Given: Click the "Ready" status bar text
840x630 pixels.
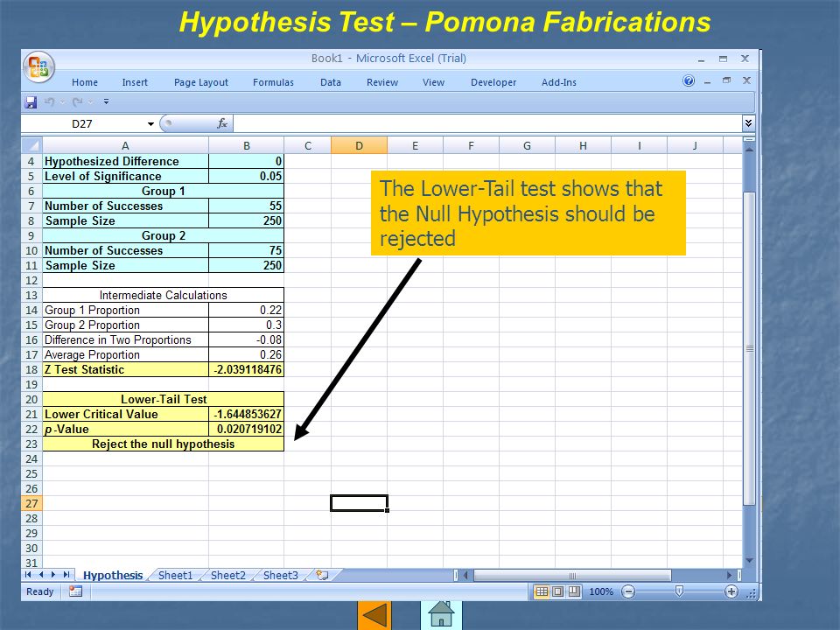Looking at the screenshot, I should (40, 592).
